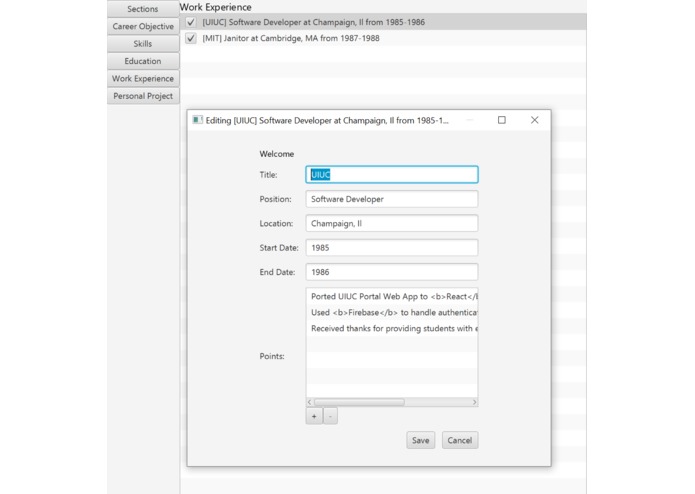The height and width of the screenshot is (494, 695).
Task: Go to Career Objective section
Action: pyautogui.click(x=143, y=26)
